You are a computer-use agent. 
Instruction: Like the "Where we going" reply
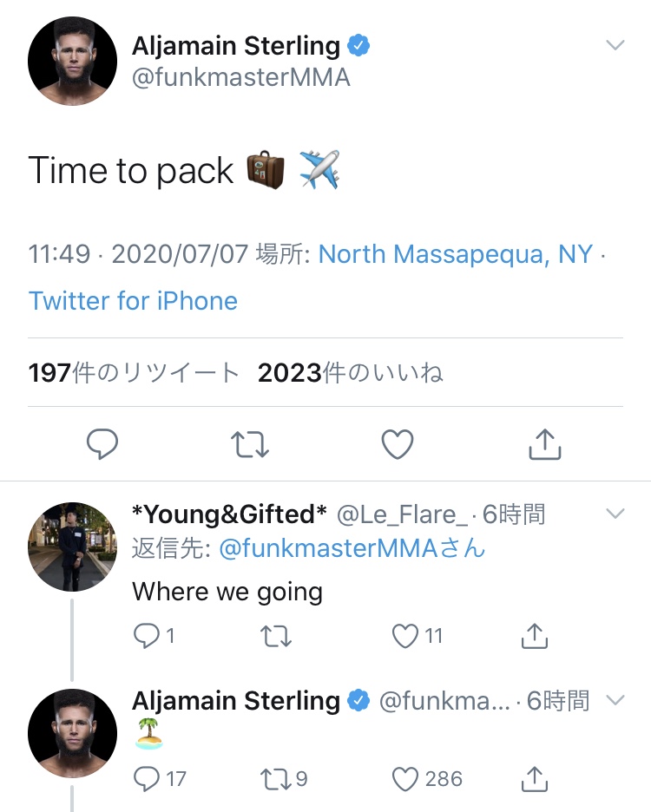point(404,637)
